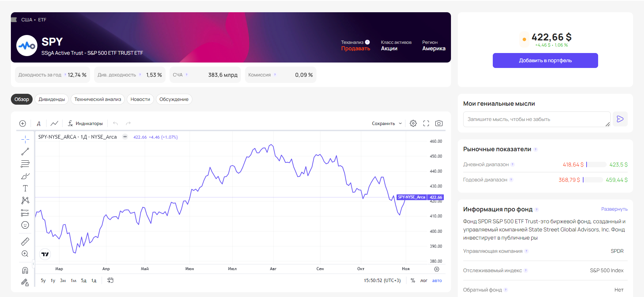Click the thoughts note input field
The width and height of the screenshot is (644, 297).
click(536, 119)
